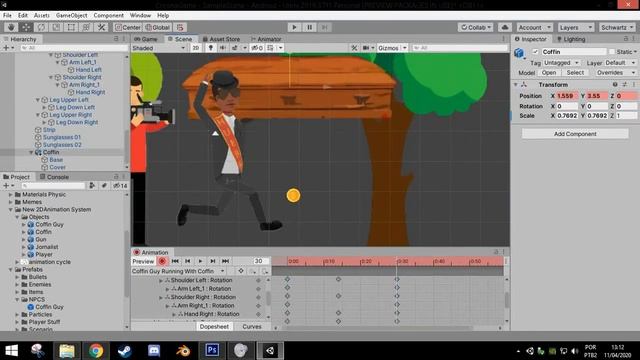Click the Position X input field

click(x=567, y=96)
